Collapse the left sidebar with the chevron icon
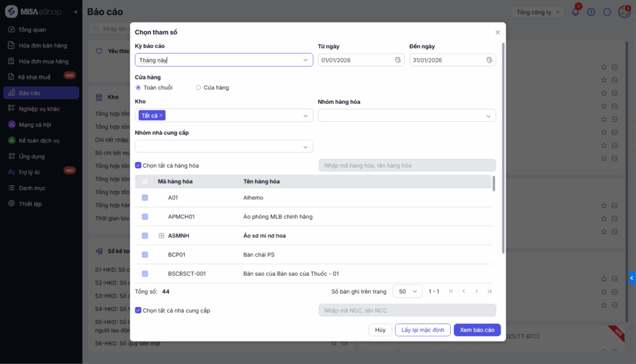This screenshot has width=636, height=364. coord(76,12)
